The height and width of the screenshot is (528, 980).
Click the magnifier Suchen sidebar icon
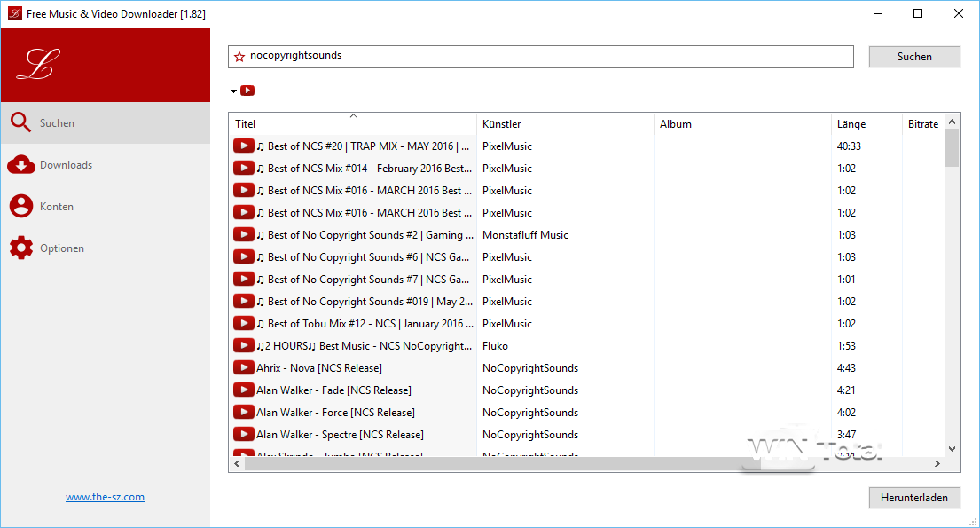[20, 122]
